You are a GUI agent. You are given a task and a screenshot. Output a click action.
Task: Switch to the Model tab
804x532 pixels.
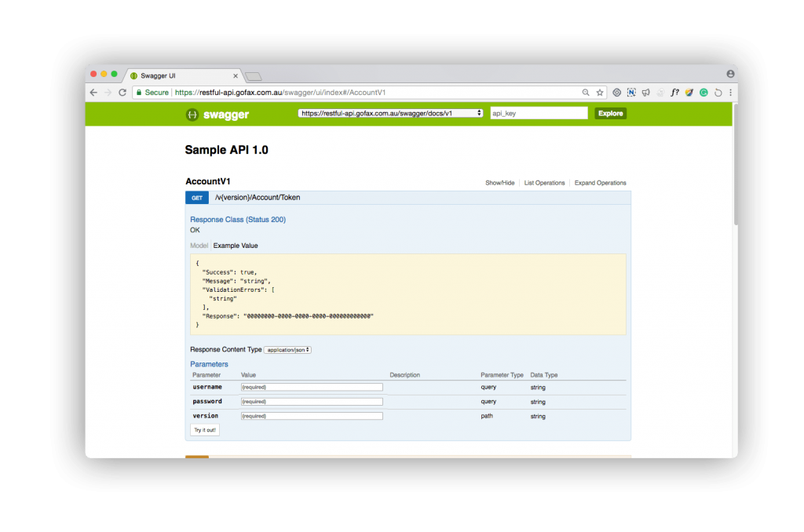pos(199,246)
